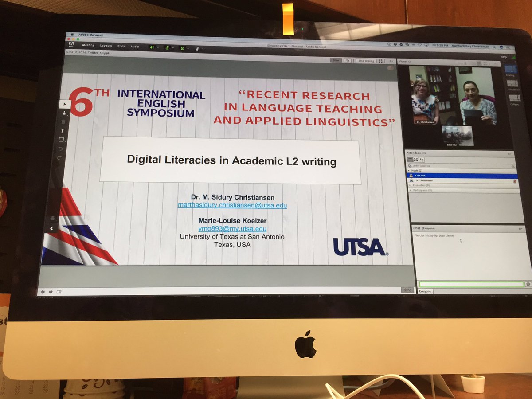The width and height of the screenshot is (532, 399).
Task: Click the Stop Sharing button
Action: 366,61
